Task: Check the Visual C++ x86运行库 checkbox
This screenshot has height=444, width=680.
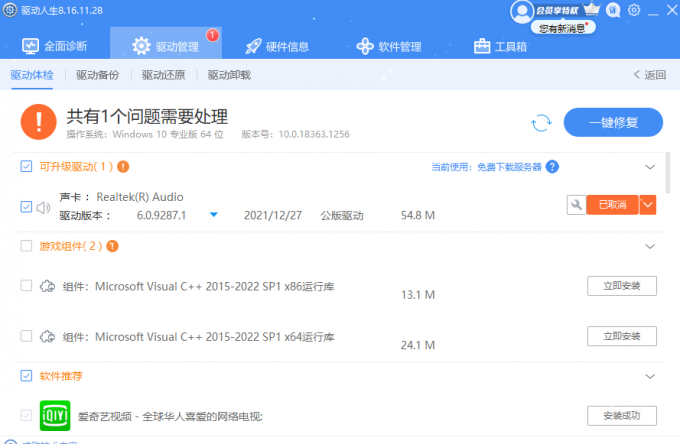Action: [26, 285]
